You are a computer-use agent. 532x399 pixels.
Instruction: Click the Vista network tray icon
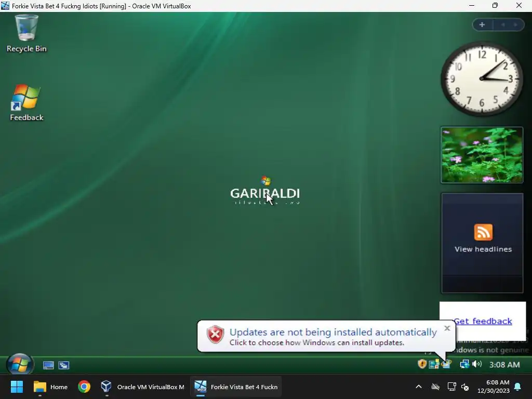click(x=464, y=364)
